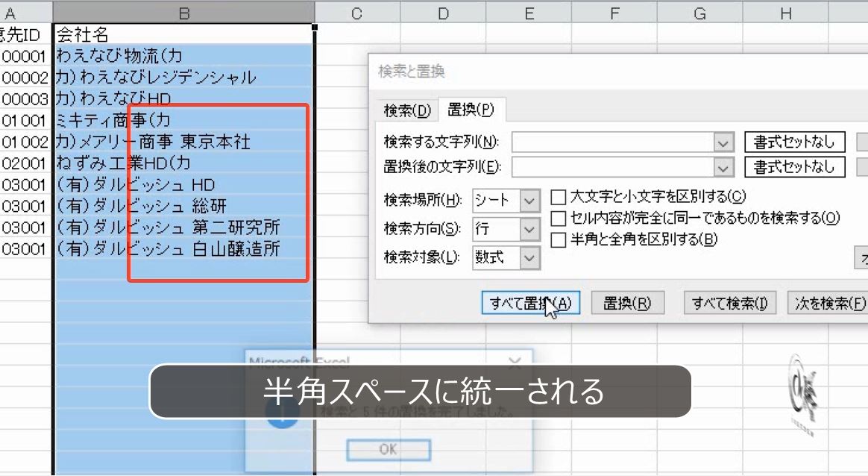Enable 大文字と小文字を区別する checkbox
Screen dimensions: 868x476
pyautogui.click(x=558, y=197)
